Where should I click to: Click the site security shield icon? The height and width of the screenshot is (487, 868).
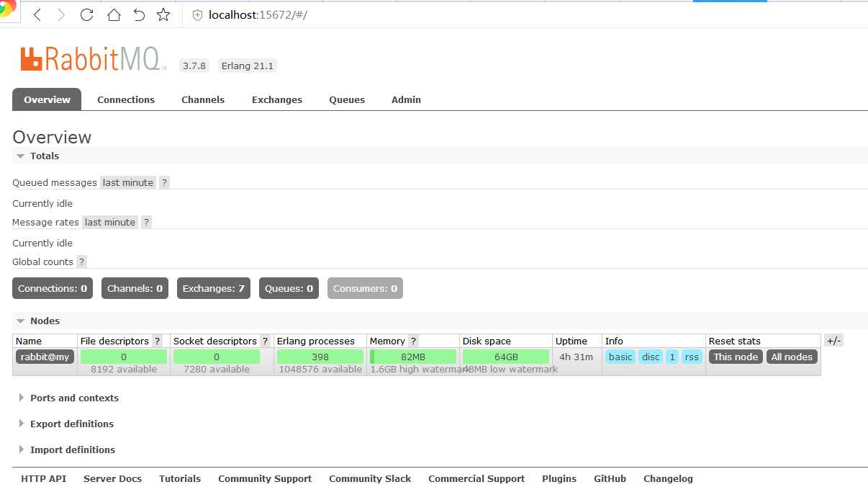[x=197, y=15]
